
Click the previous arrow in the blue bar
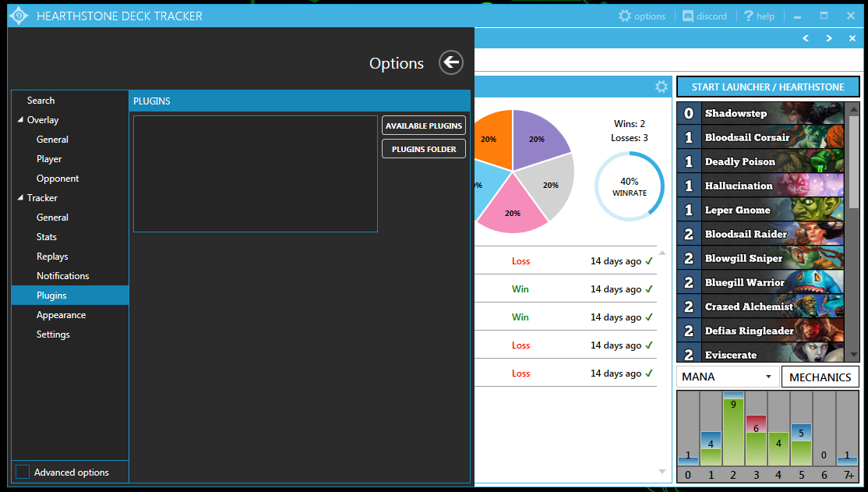(806, 38)
